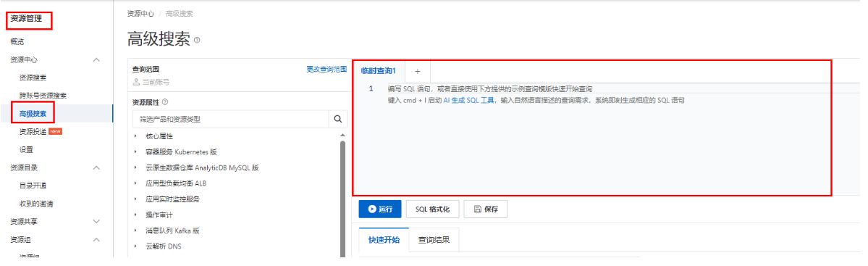Collapse the 资源中心 sidebar section

tap(96, 59)
